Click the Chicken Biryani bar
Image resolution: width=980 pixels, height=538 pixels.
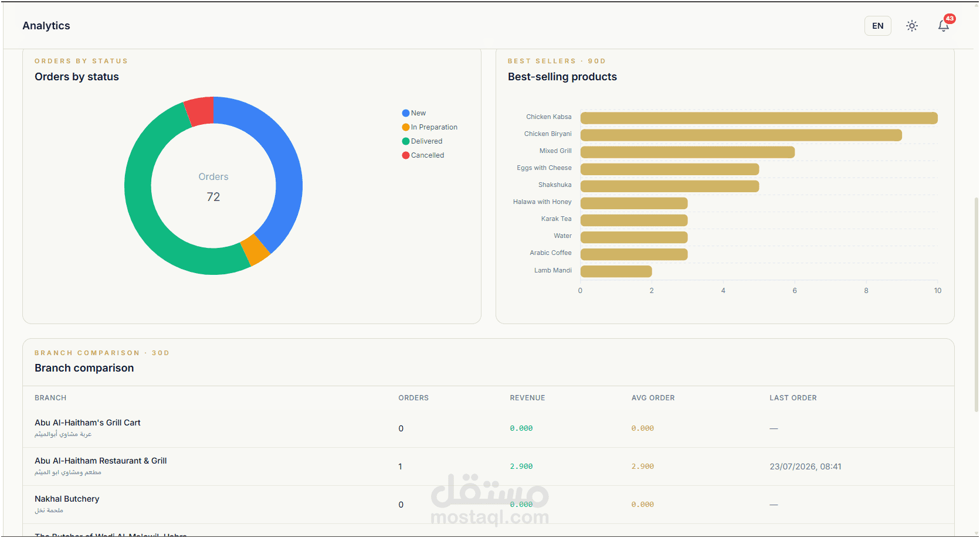click(741, 135)
